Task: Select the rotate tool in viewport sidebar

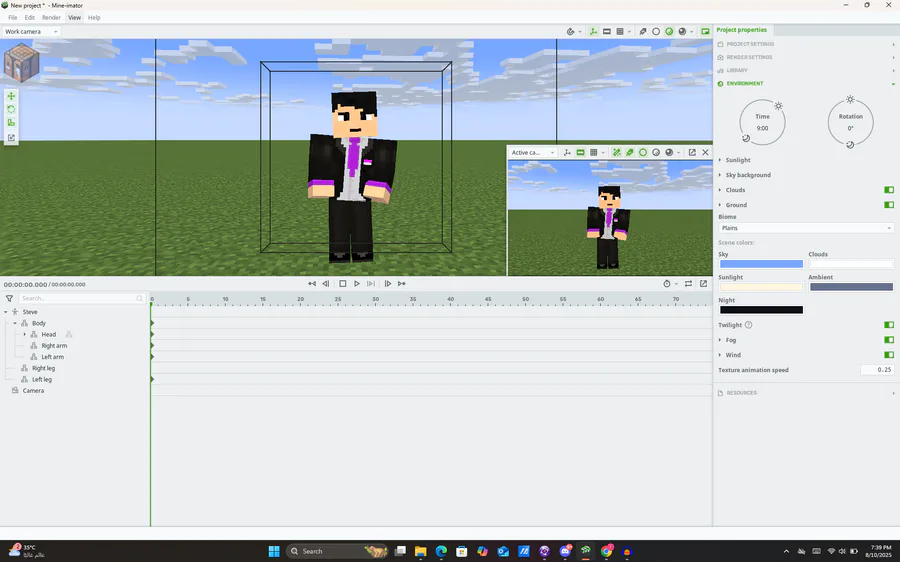Action: [11, 109]
